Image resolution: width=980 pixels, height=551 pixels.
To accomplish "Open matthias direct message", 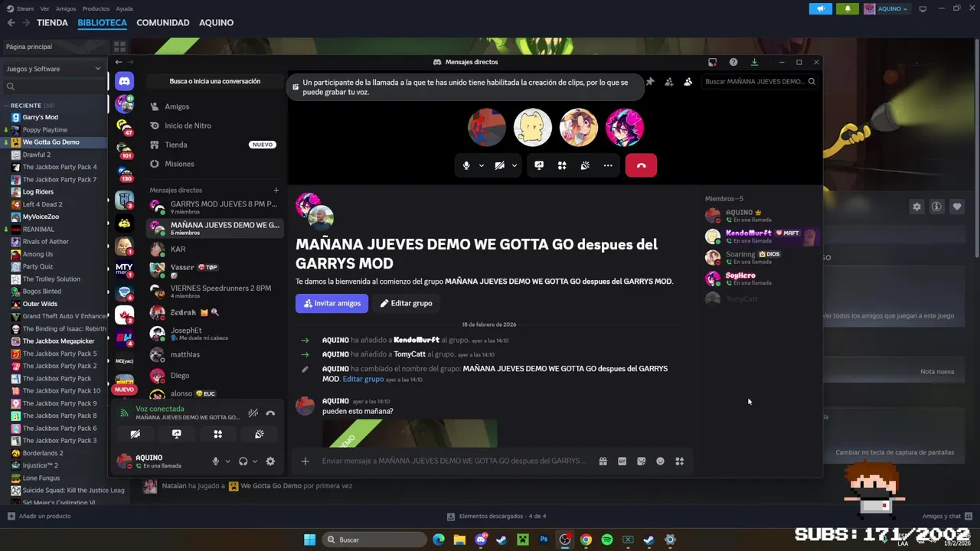I will [214, 354].
